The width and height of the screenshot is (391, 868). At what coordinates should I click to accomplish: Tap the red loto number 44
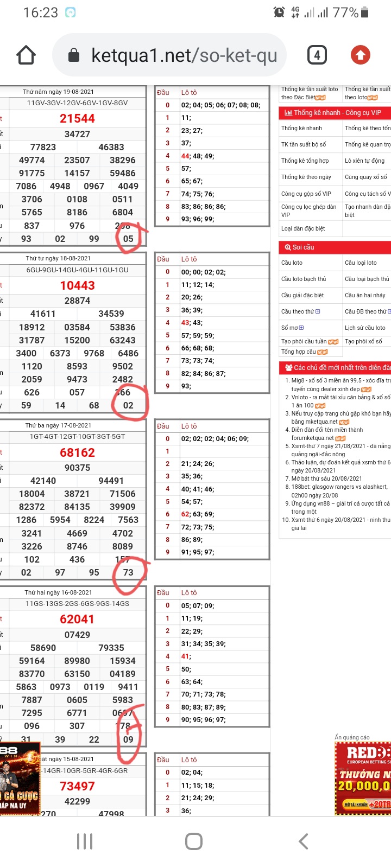(185, 156)
